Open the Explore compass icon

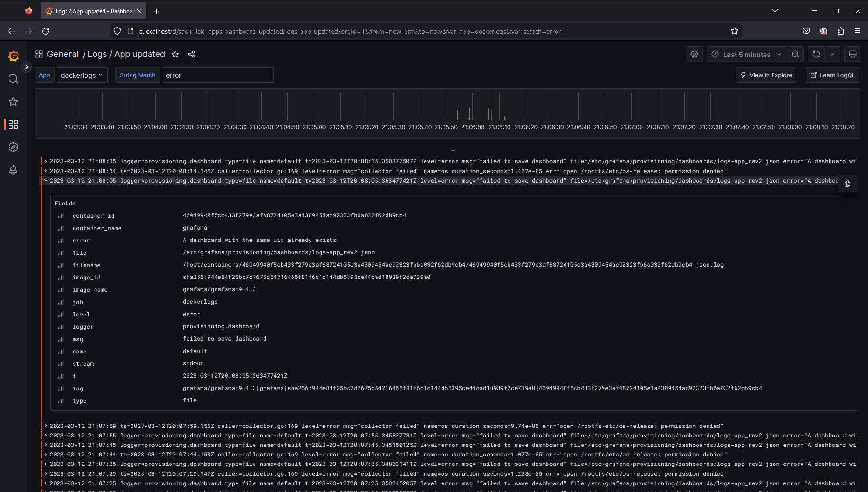point(13,147)
